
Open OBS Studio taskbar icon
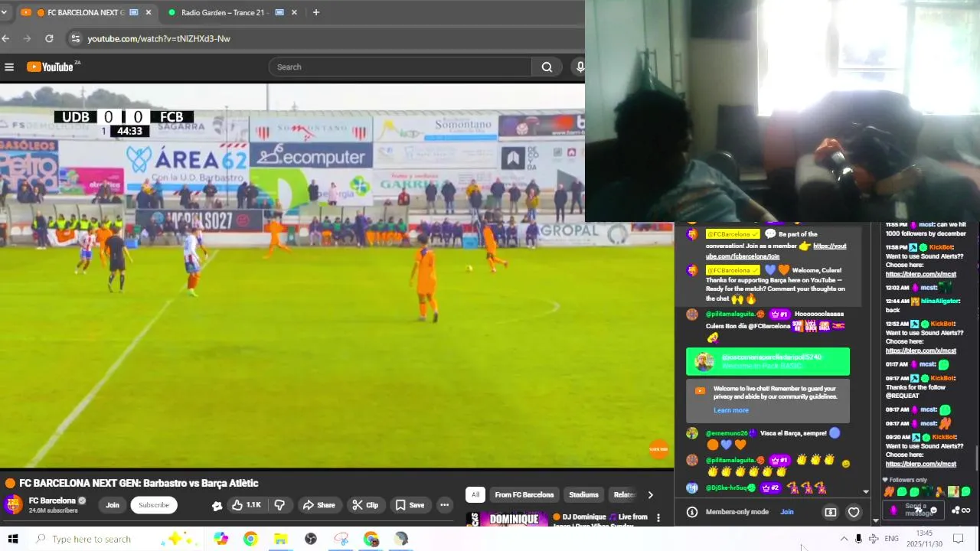310,539
